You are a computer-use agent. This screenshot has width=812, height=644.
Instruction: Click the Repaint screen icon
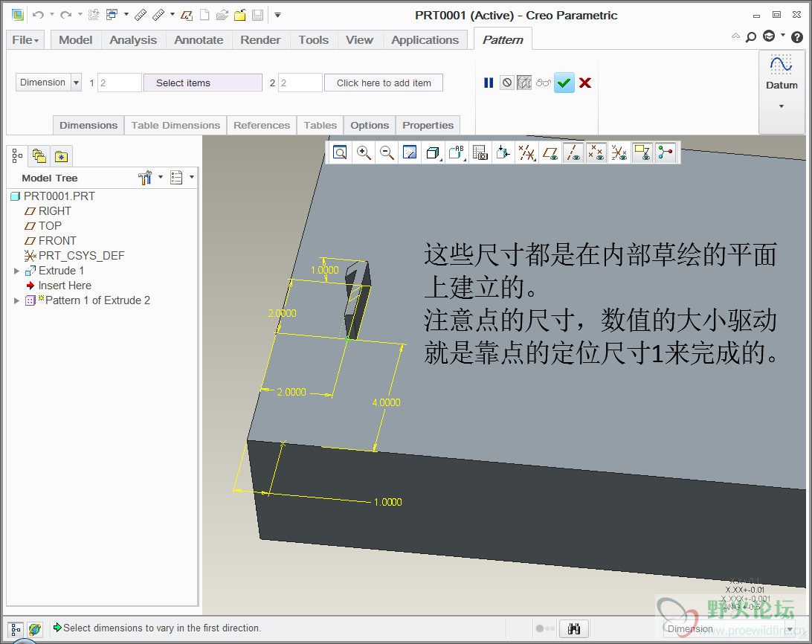pos(410,152)
